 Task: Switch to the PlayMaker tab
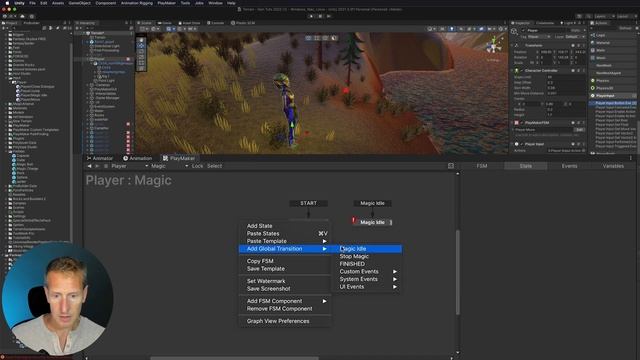(x=179, y=158)
